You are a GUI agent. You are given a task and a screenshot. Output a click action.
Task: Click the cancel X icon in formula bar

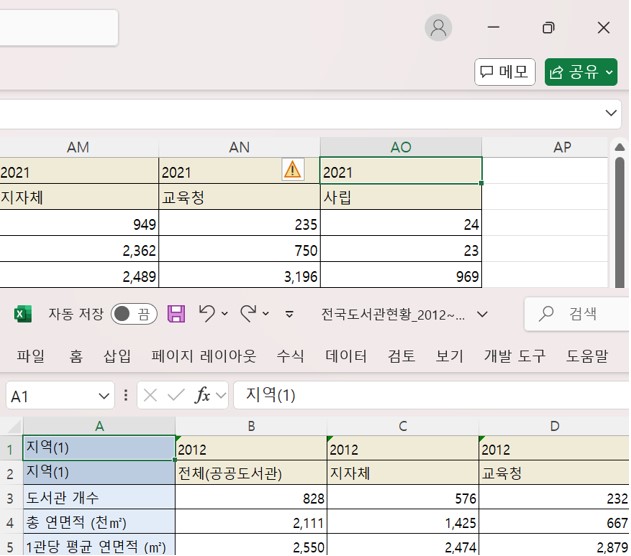click(150, 396)
